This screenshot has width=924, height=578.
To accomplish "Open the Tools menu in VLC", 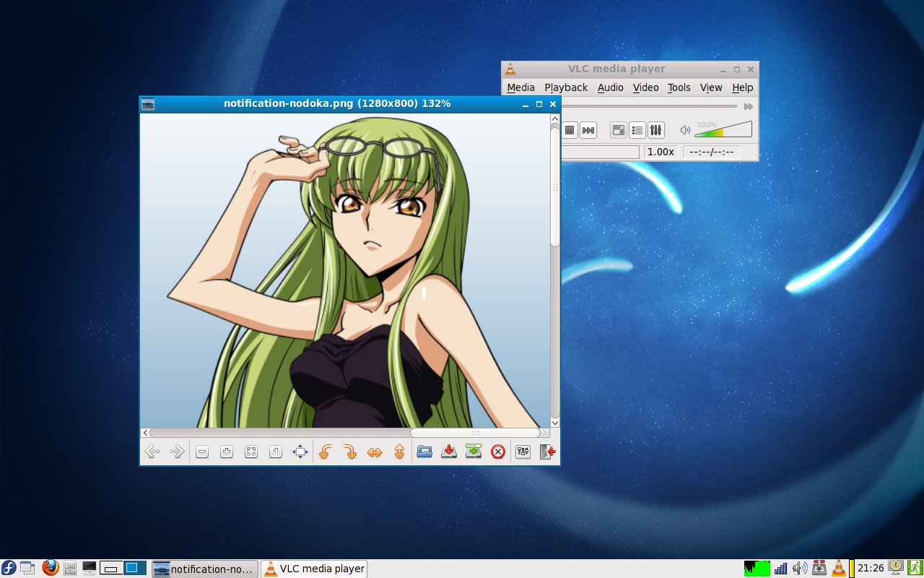I will pyautogui.click(x=679, y=87).
